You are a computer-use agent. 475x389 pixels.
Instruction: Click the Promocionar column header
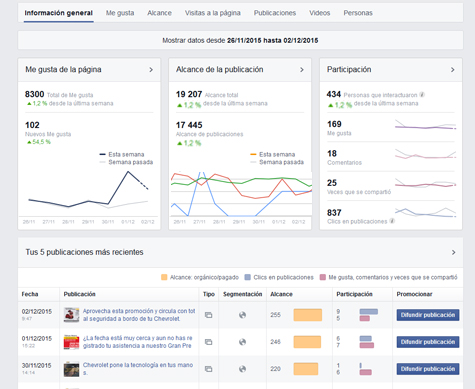point(414,294)
